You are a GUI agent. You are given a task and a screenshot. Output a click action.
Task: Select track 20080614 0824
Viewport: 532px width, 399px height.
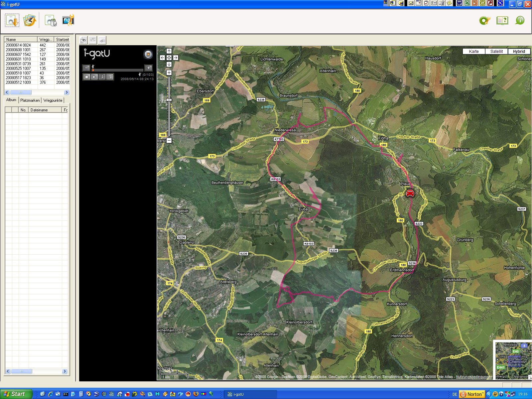coord(37,45)
